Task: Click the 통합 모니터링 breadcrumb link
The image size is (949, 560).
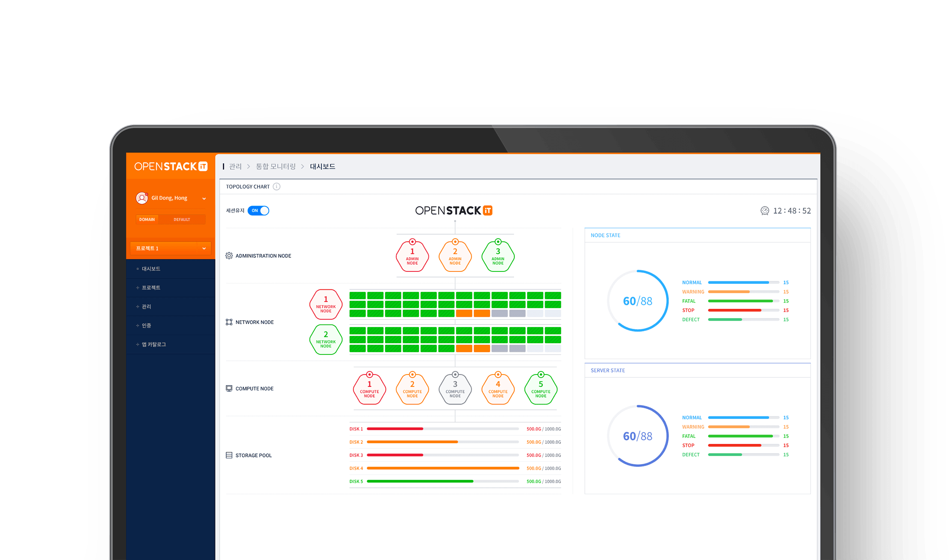Action: (276, 166)
